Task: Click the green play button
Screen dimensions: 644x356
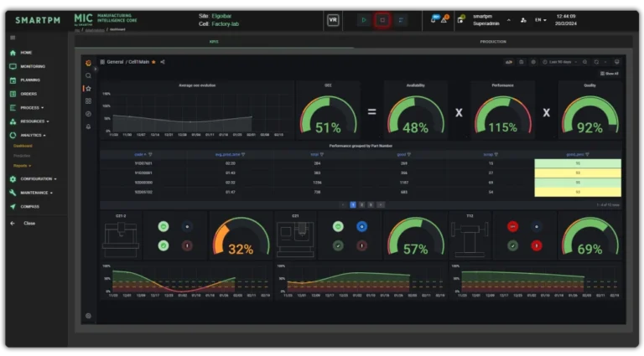Action: click(x=364, y=20)
